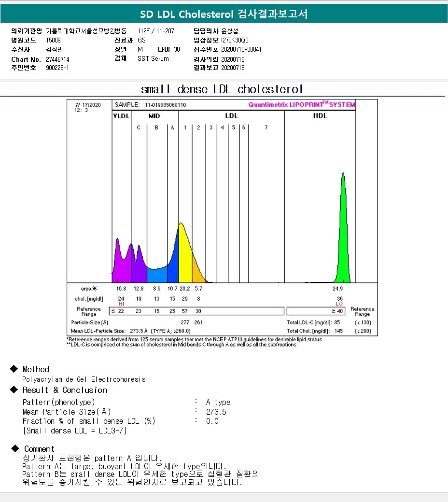
Task: Select heading 'small dense LDL cholesterol'
Action: pyautogui.click(x=222, y=89)
